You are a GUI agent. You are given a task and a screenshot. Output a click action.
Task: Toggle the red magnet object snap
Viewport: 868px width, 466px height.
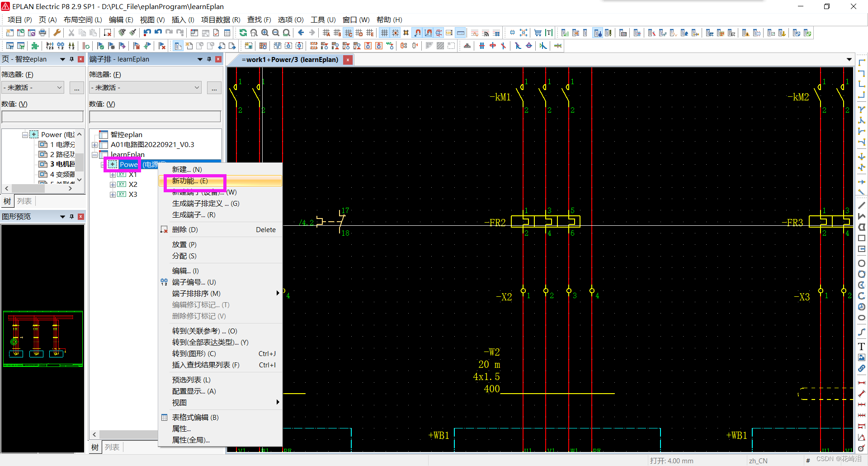coord(418,33)
